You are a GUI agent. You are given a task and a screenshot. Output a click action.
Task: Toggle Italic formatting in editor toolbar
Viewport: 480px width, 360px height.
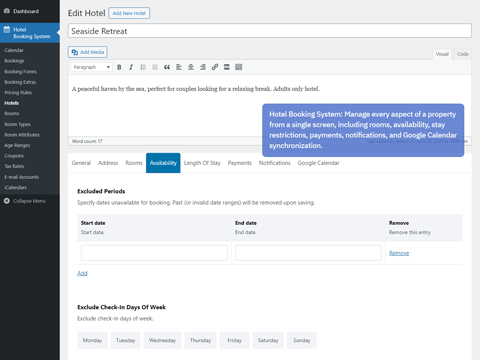coord(131,67)
